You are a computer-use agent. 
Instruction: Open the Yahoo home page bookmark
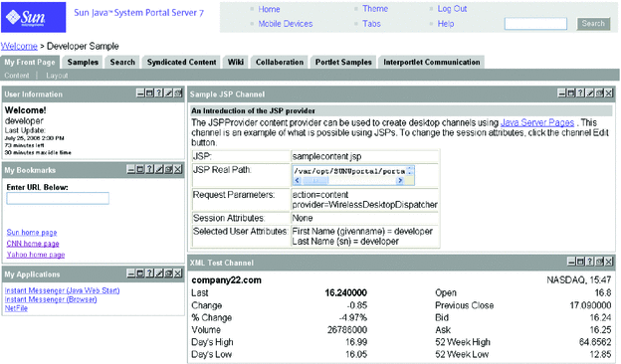tap(36, 255)
